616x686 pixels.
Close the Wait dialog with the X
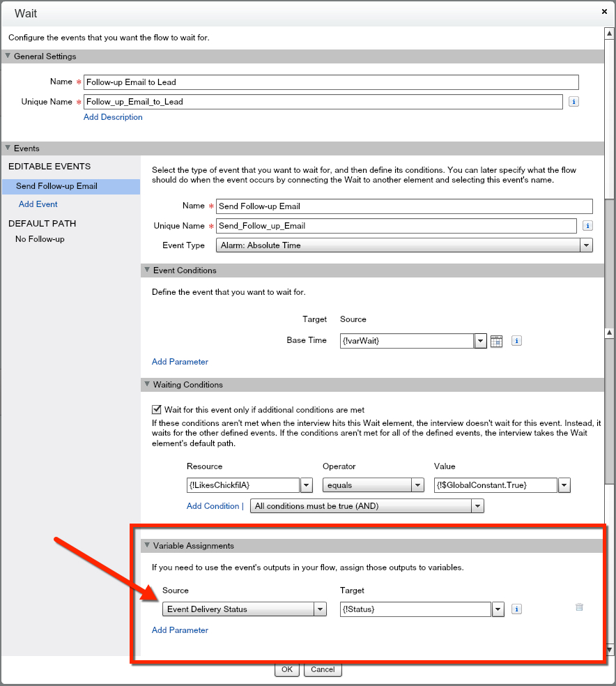(x=604, y=12)
